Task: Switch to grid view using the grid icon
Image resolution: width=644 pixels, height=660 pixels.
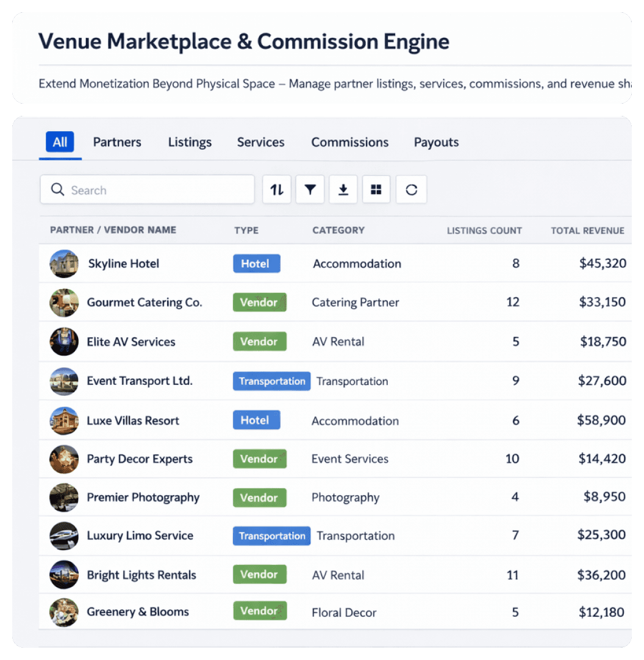Action: pos(376,189)
